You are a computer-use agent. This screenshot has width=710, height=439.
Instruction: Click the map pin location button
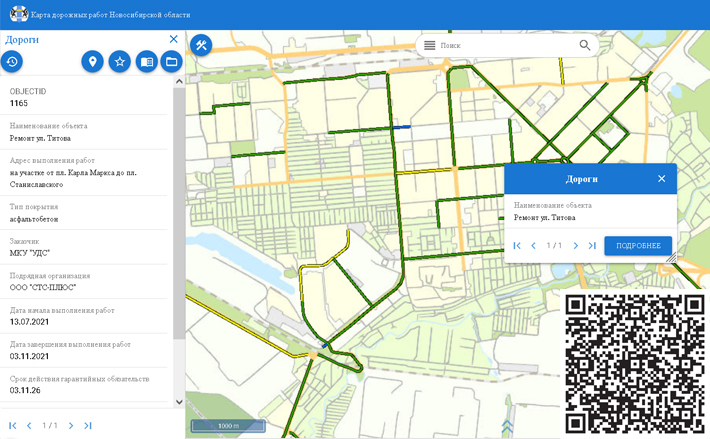tap(92, 62)
